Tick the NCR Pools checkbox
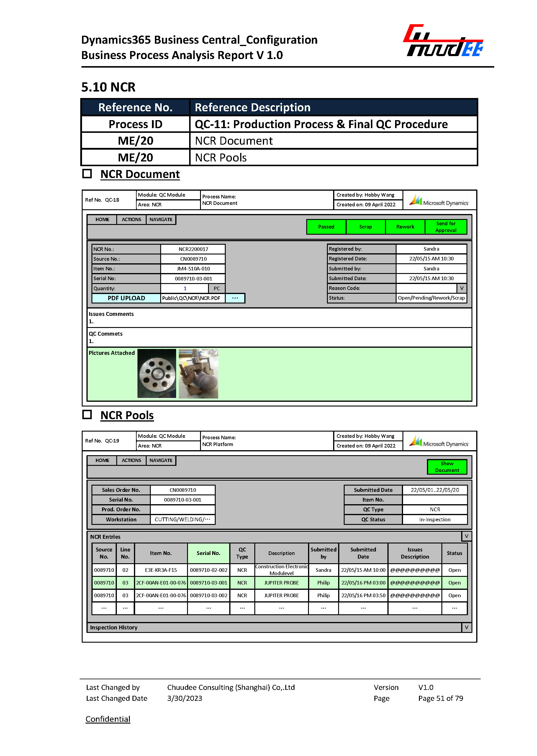Image resolution: width=537 pixels, height=756 pixels. coord(87,414)
